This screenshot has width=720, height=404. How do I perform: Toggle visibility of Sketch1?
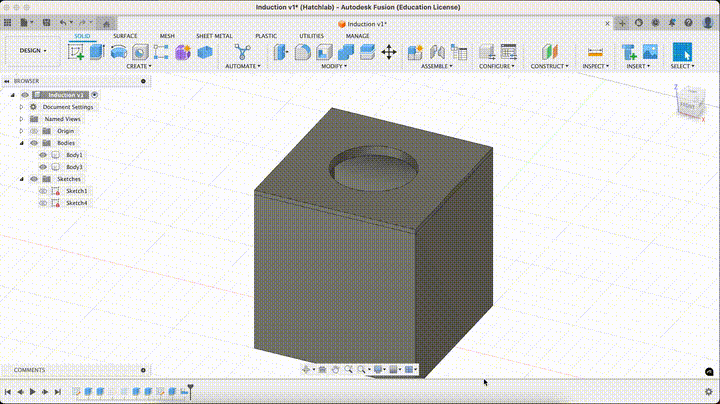pos(43,191)
